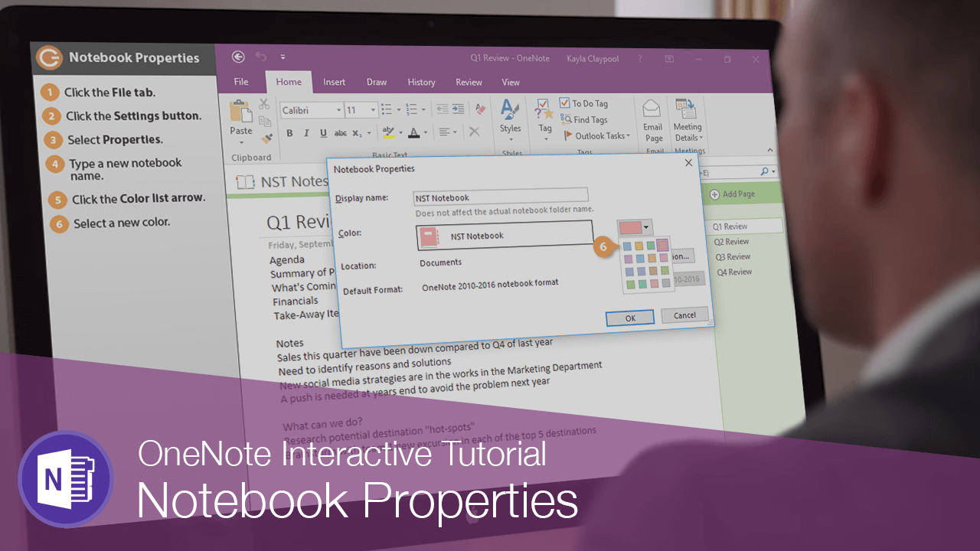The height and width of the screenshot is (551, 980).
Task: Switch to the Draw tab
Action: pyautogui.click(x=377, y=82)
